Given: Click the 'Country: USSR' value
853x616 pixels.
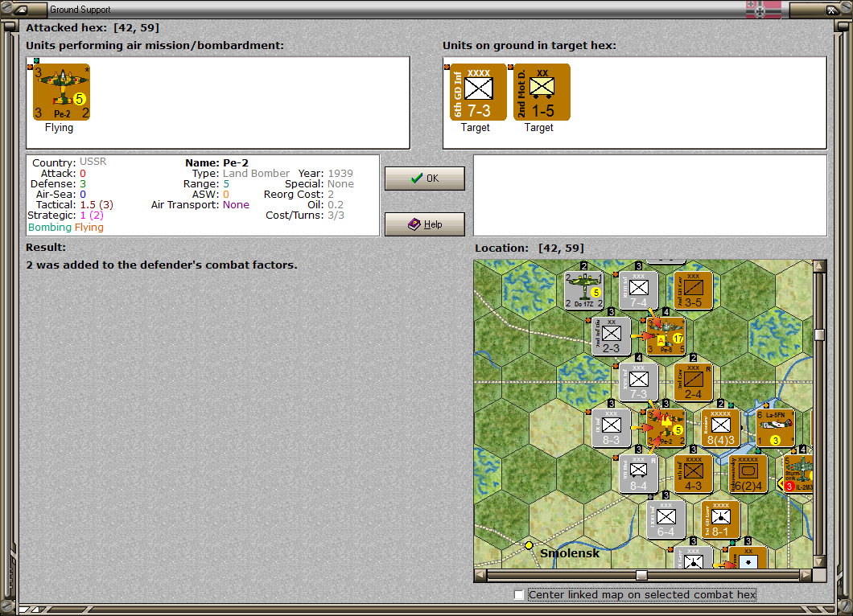Looking at the screenshot, I should coord(93,162).
